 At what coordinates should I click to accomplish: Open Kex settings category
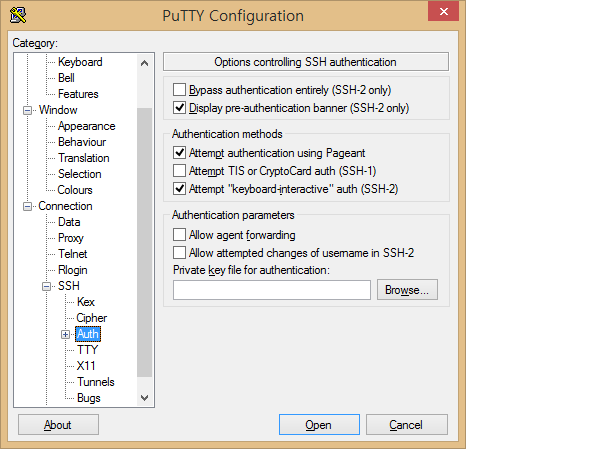(86, 302)
